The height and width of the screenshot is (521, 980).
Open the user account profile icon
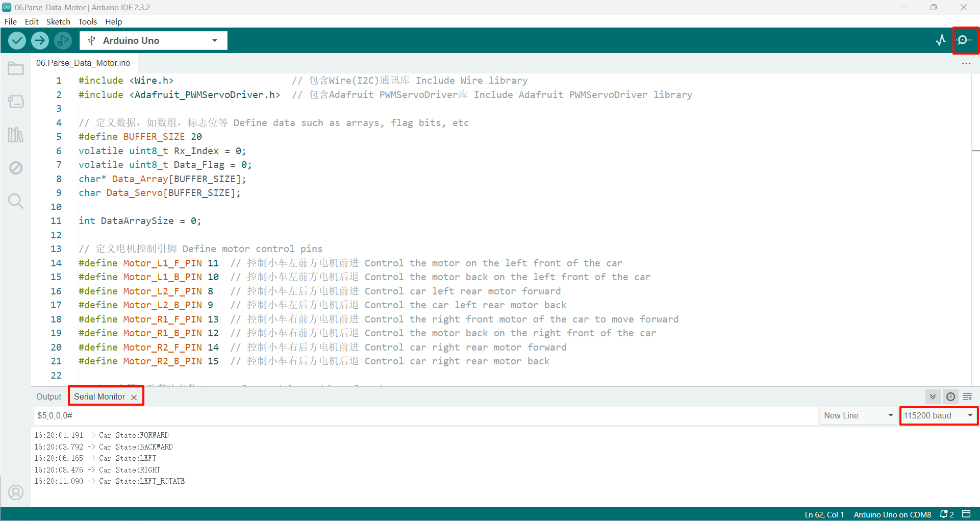point(16,492)
